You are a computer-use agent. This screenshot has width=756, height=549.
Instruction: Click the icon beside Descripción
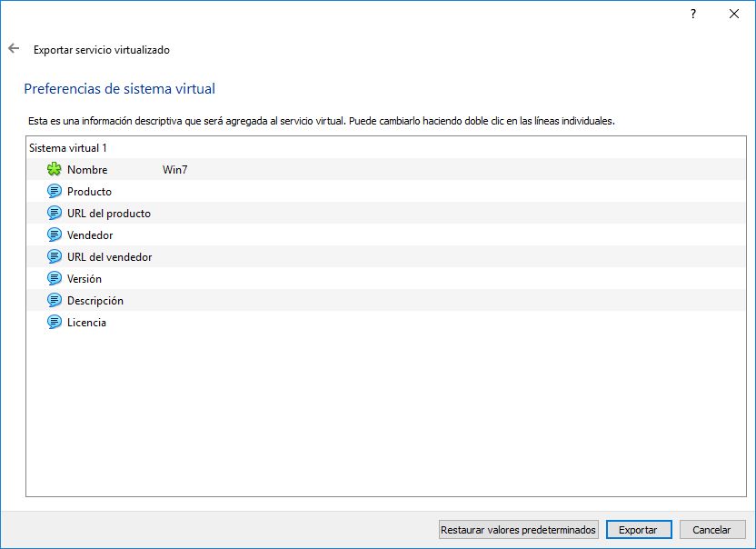[55, 301]
